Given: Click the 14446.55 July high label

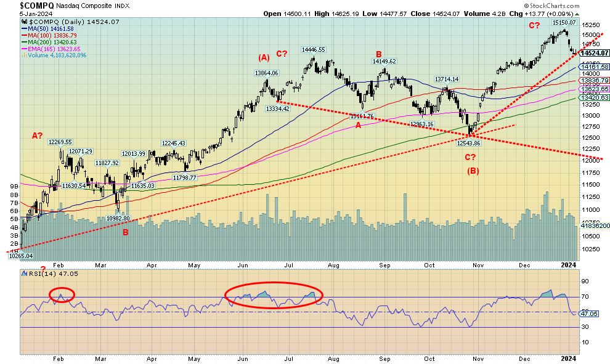Looking at the screenshot, I should tap(313, 49).
